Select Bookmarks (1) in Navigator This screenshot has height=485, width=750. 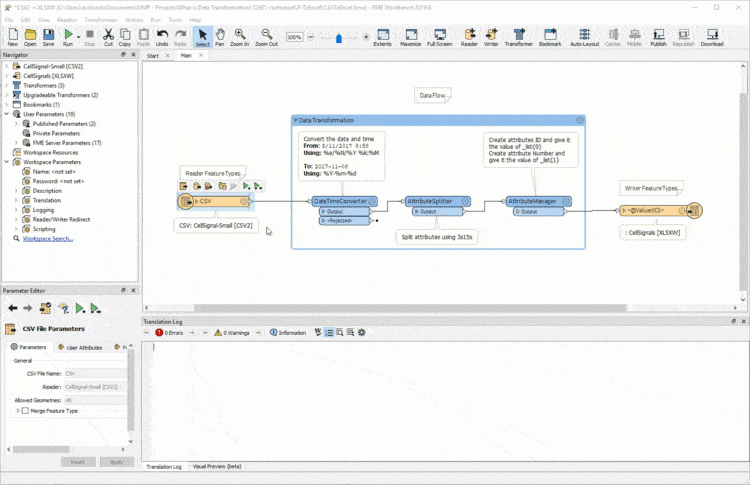click(x=41, y=104)
